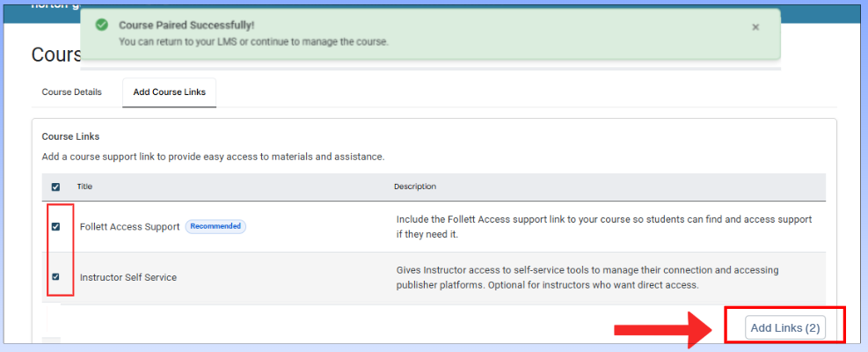The image size is (868, 352).
Task: Click the Course Links heading
Action: coord(70,136)
